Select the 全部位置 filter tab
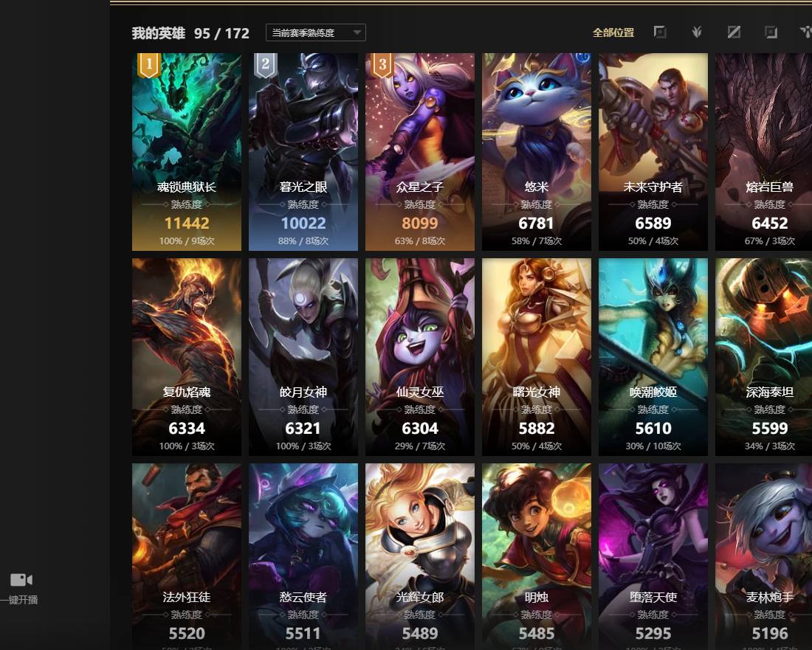 point(613,32)
